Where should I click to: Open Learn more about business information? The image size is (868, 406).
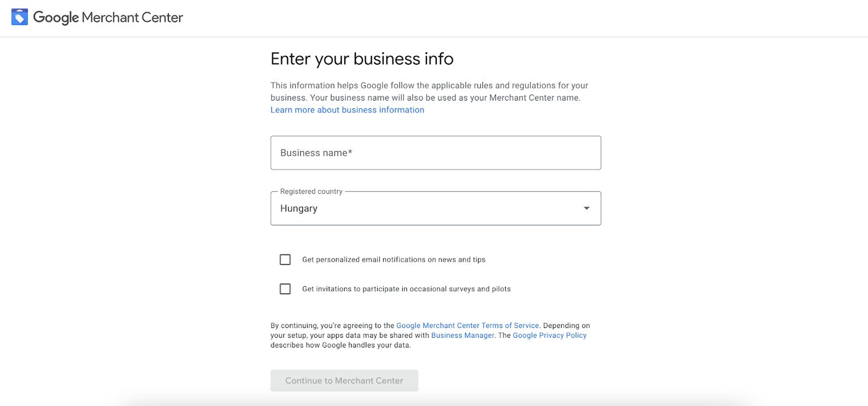(347, 110)
